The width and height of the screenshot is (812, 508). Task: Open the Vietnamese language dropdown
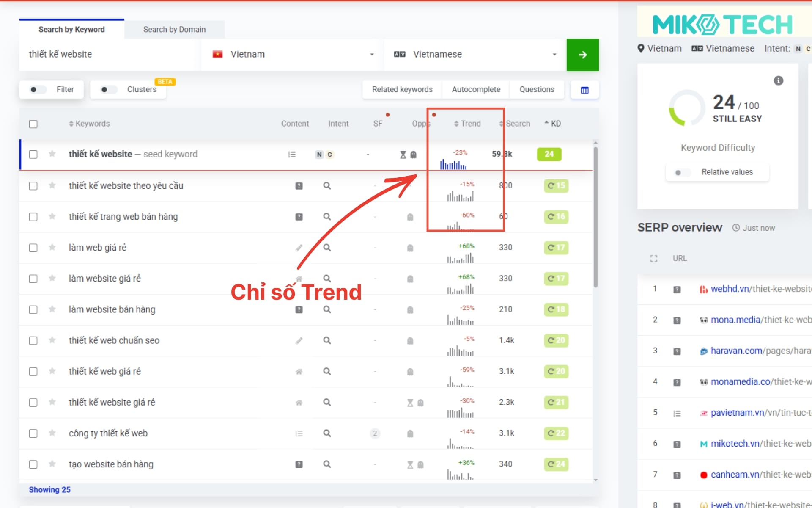475,55
